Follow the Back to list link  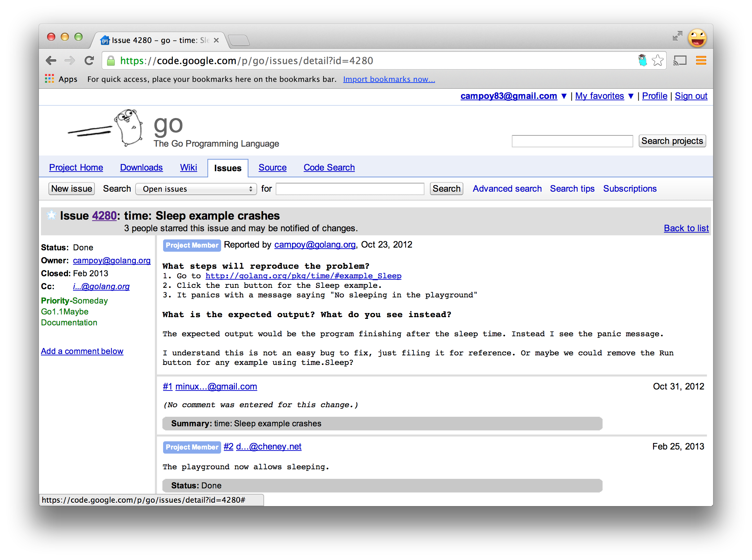click(x=686, y=228)
